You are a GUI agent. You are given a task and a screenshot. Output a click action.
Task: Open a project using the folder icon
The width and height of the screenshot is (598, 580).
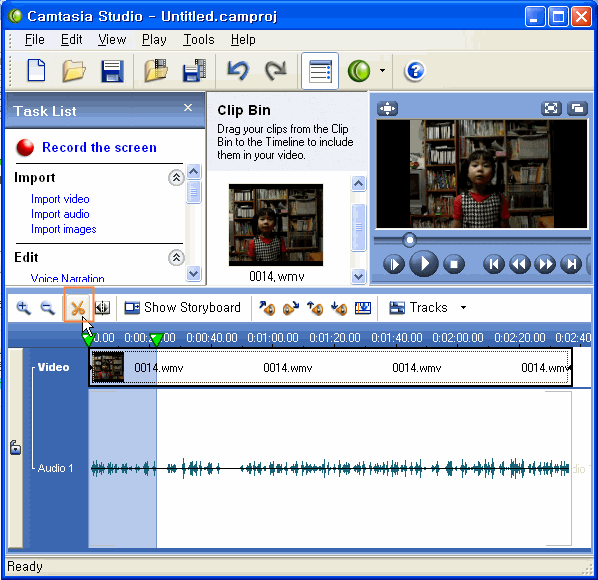tap(74, 71)
